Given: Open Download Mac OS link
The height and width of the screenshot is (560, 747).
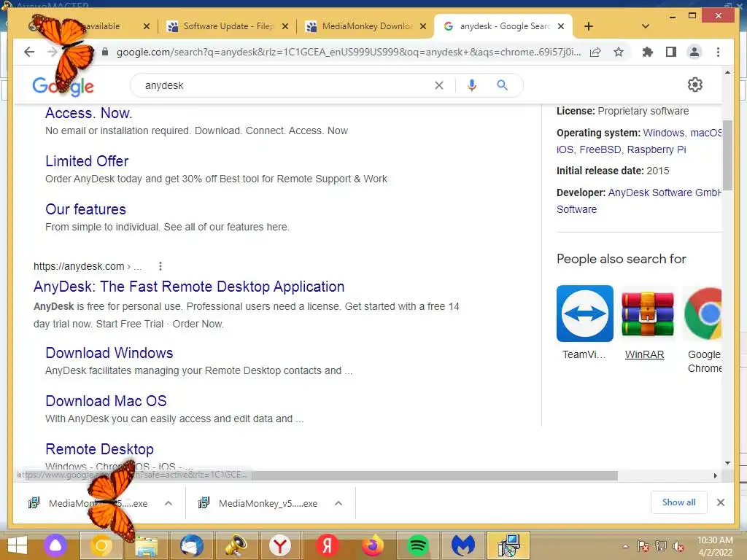Looking at the screenshot, I should point(106,401).
